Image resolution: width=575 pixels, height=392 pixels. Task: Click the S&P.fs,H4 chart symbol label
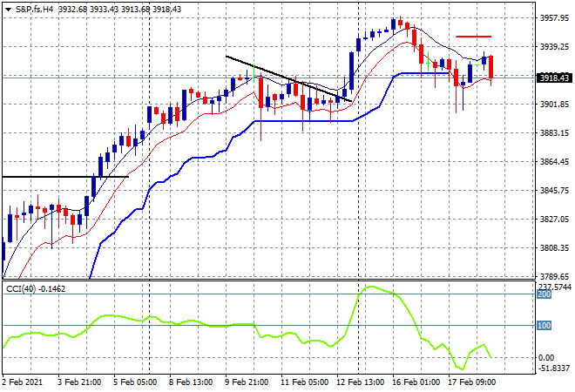pyautogui.click(x=34, y=10)
